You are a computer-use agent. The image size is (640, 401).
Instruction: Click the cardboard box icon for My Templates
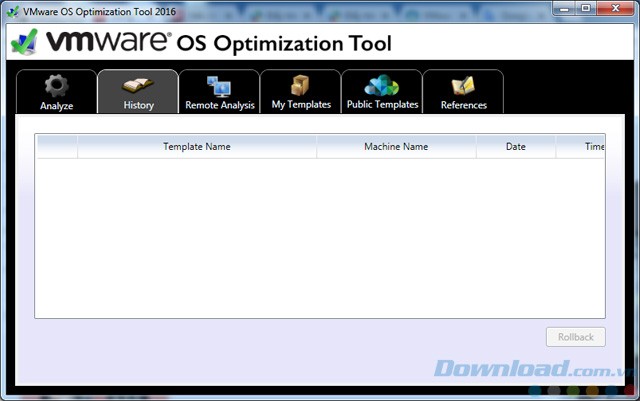click(301, 86)
